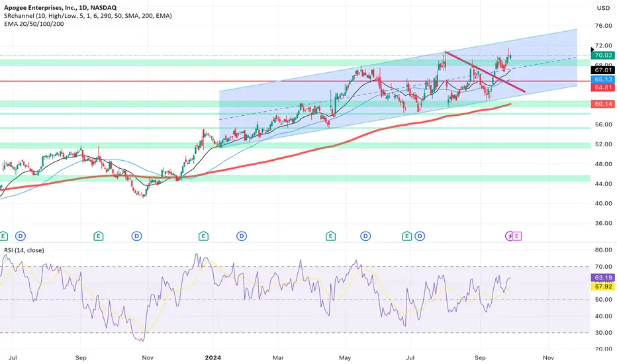Click the pink upcoming earnings E marker
The image size is (617, 364).
pos(516,236)
